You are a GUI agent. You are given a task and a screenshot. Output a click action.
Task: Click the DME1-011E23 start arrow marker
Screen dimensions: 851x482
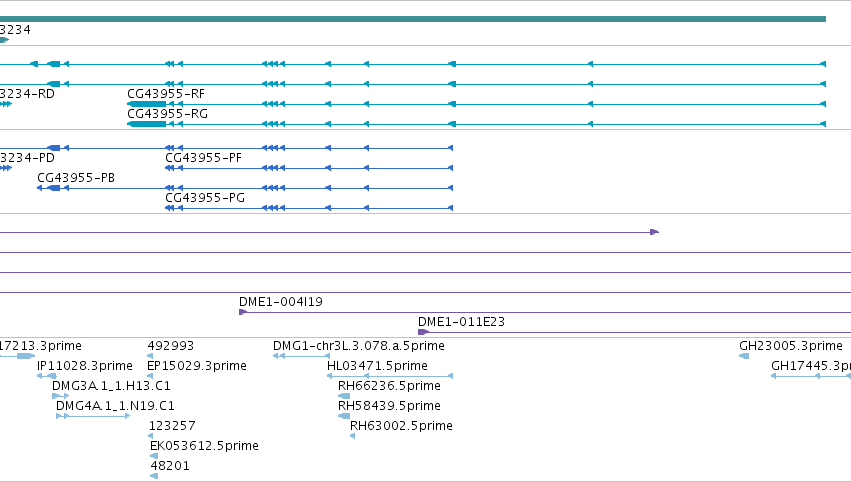(x=423, y=332)
